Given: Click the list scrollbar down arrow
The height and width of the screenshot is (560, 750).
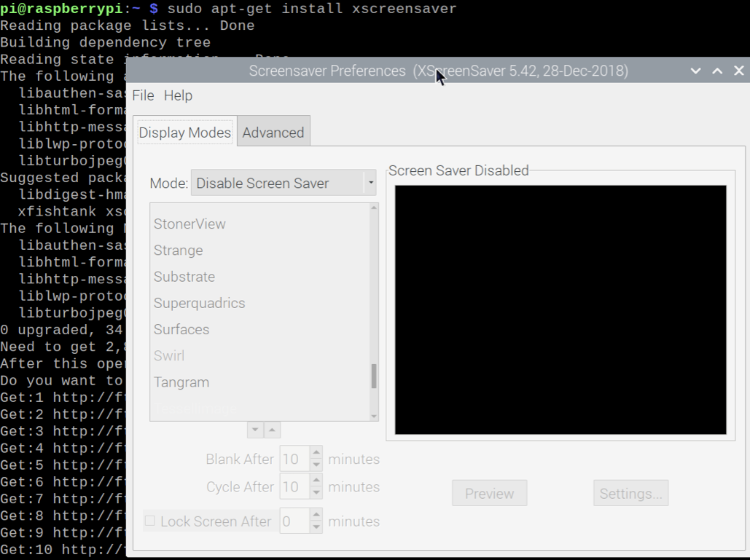Looking at the screenshot, I should coord(374,417).
